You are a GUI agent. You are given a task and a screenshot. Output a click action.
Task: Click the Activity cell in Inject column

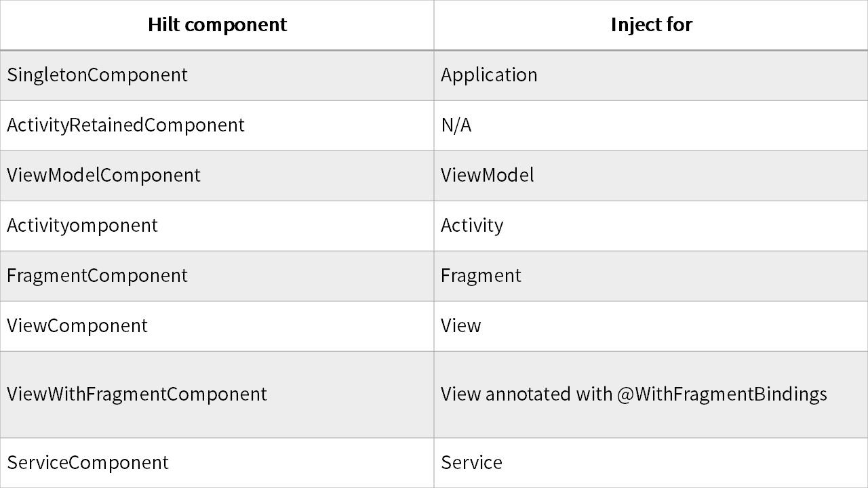[472, 226]
